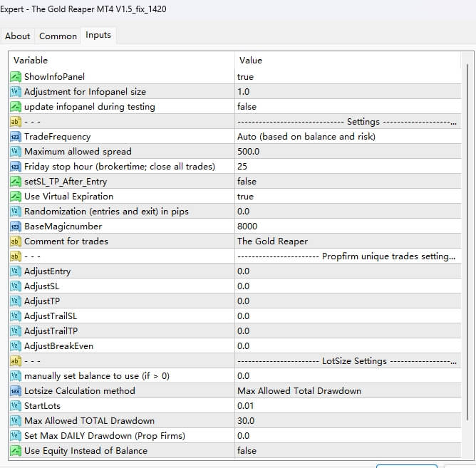The width and height of the screenshot is (476, 468).
Task: Select the AdjustBreakEven variable name
Action: (x=58, y=346)
